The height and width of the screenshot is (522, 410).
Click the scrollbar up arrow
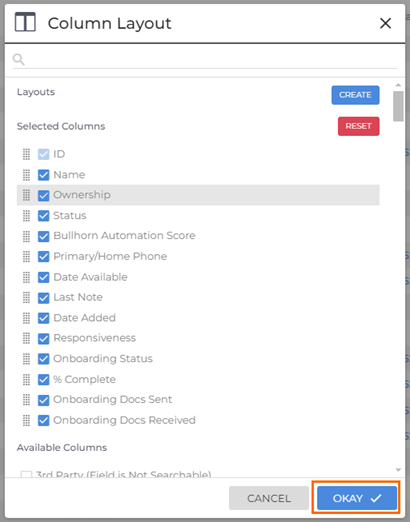pyautogui.click(x=398, y=85)
